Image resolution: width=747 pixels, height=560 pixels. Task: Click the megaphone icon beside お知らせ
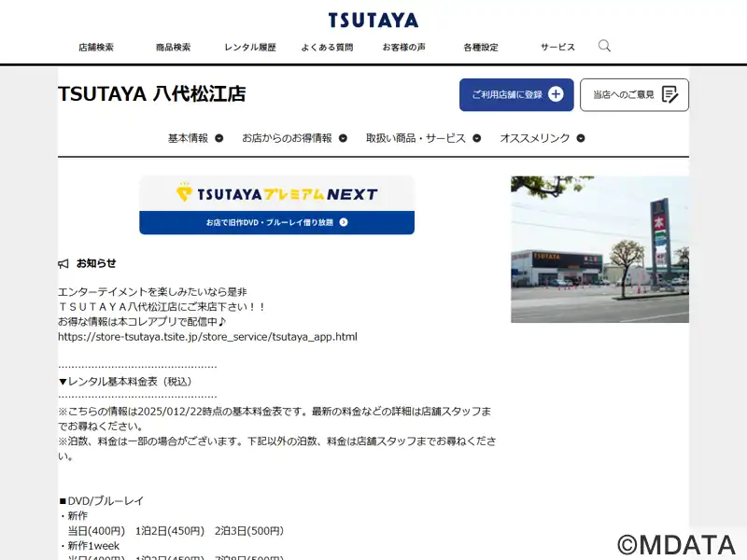click(63, 264)
